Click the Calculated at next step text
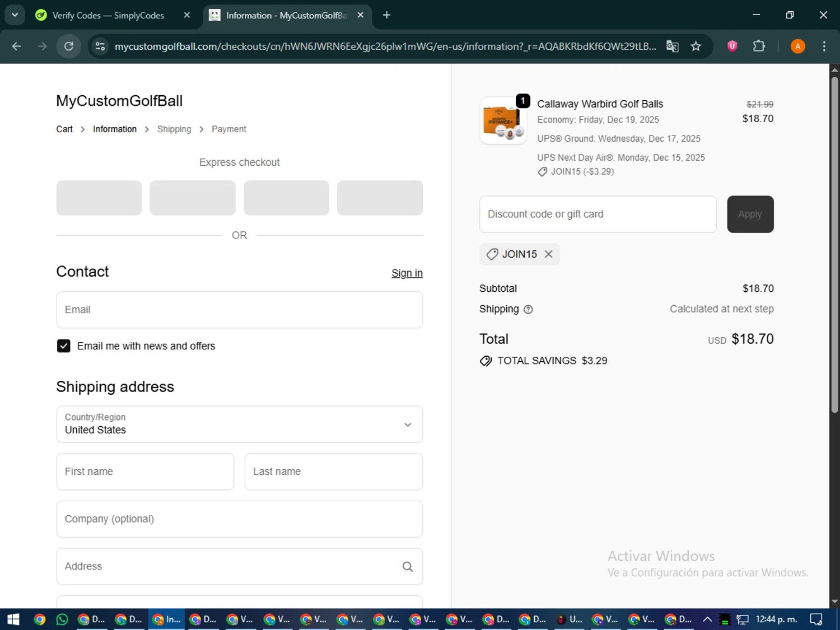 722,309
